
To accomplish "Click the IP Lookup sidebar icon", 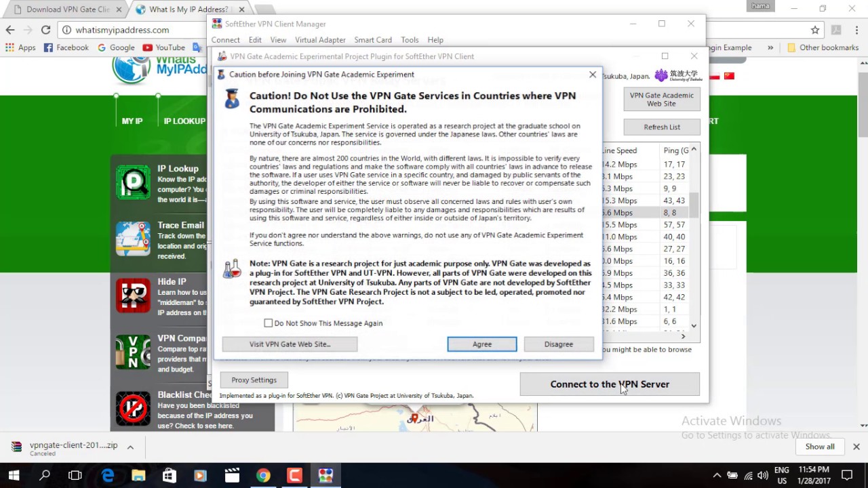I will click(133, 182).
